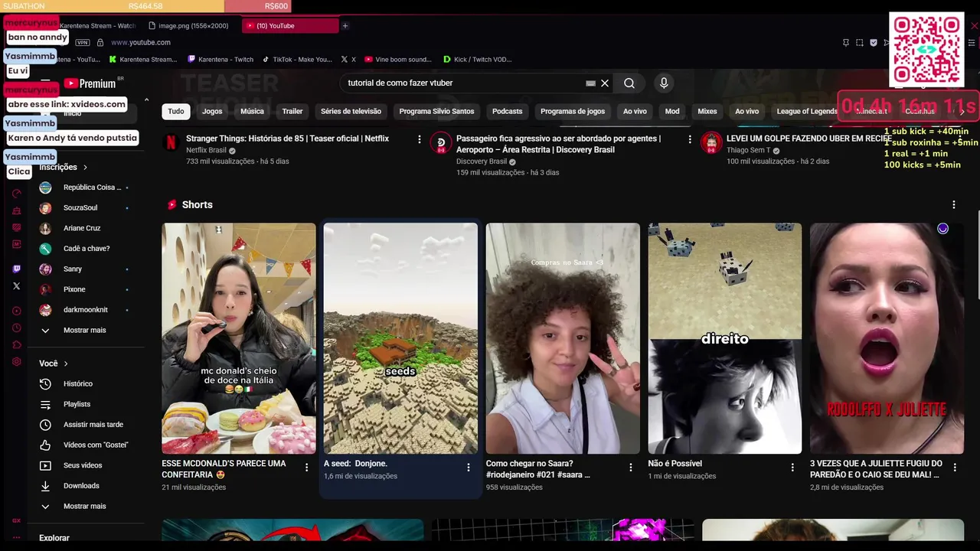Start voice search with the microphone icon
980x551 pixels.
(664, 83)
